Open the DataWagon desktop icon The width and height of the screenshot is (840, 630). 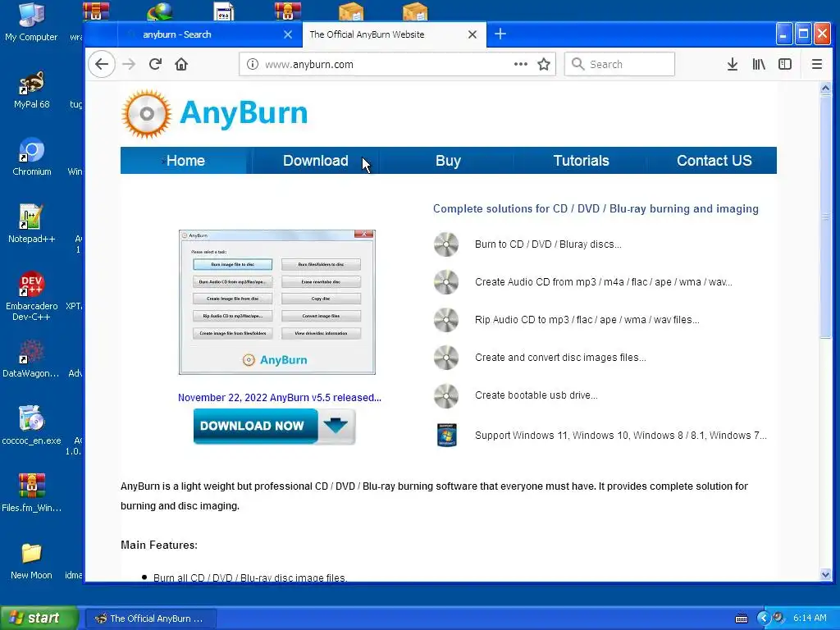pos(31,359)
